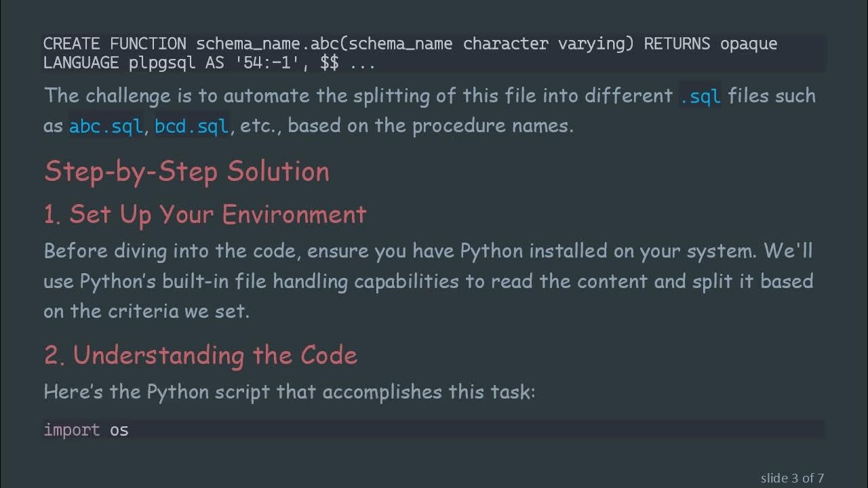This screenshot has height=488, width=868.
Task: Click the Here's the Python script sentence
Action: pos(290,392)
